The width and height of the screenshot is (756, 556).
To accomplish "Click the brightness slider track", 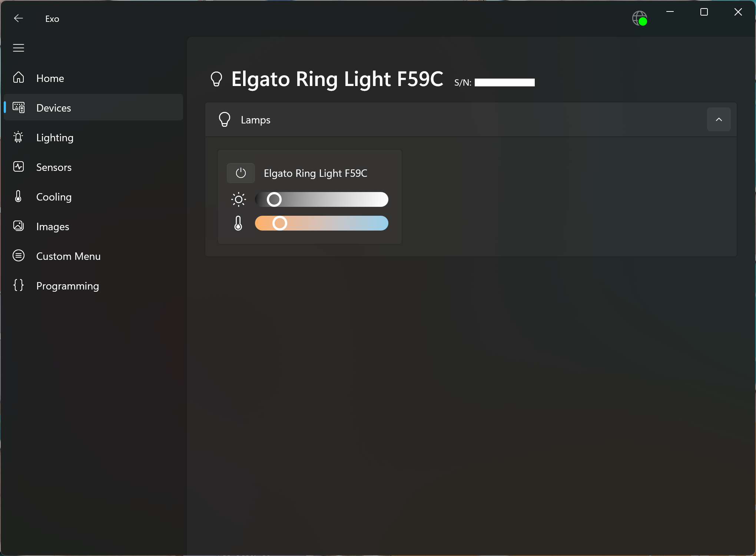I will [334, 199].
